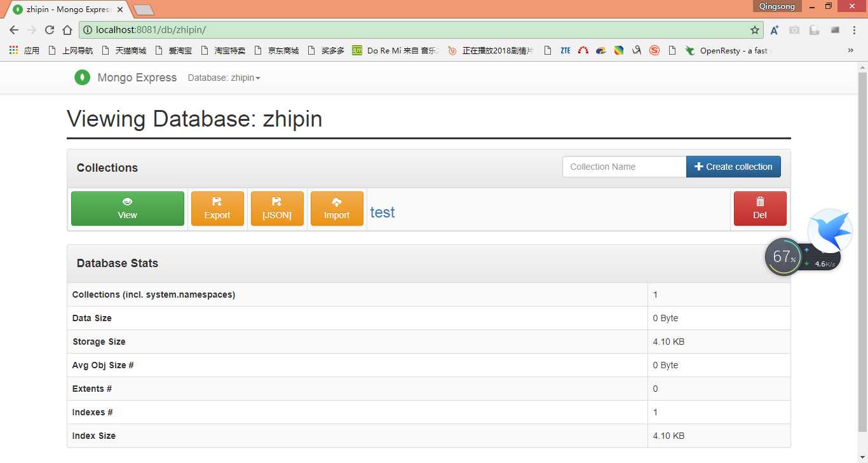The height and width of the screenshot is (463, 868).
Task: Click browser back arrow
Action: pos(14,30)
